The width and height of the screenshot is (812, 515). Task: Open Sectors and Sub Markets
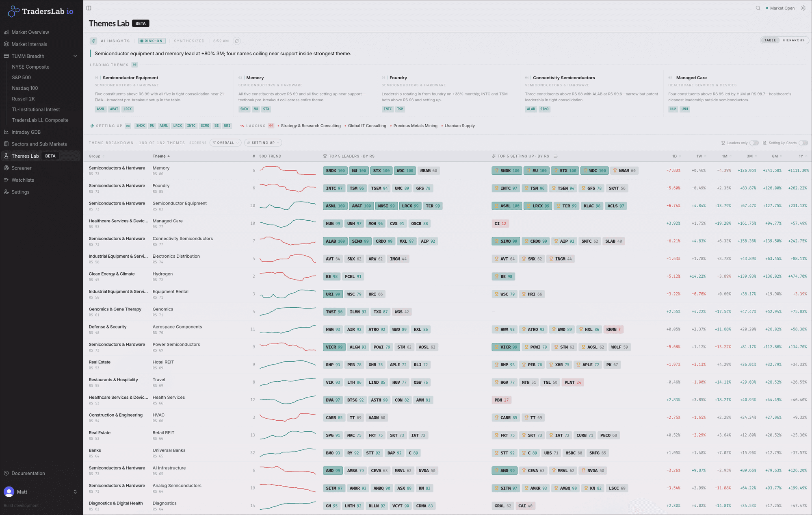point(39,144)
